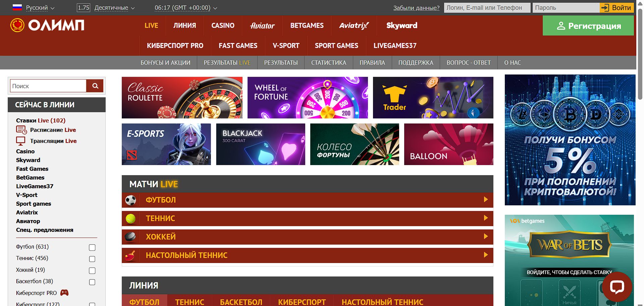
Task: Enable the Теннис (456) checkbox
Action: [92, 259]
